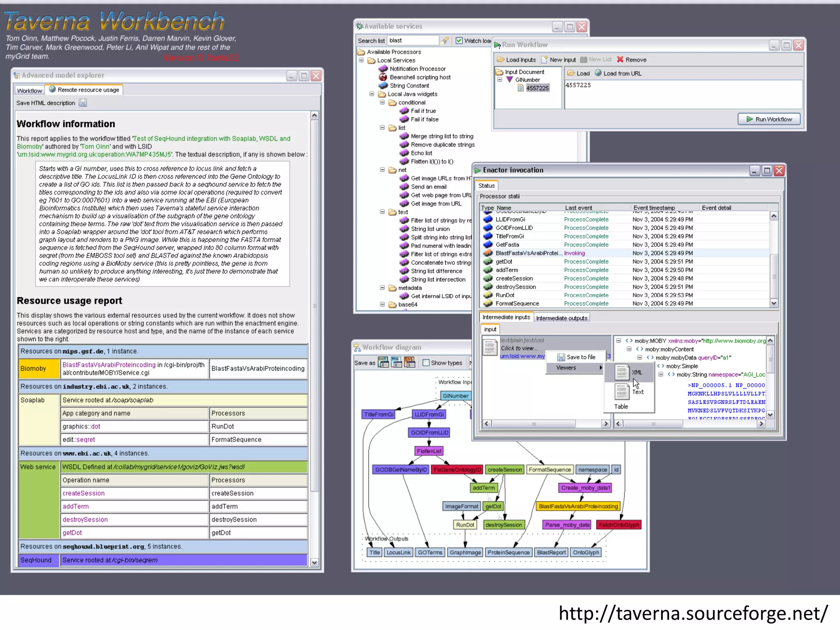Click the horizontal scrollbar under input list

pos(546,424)
